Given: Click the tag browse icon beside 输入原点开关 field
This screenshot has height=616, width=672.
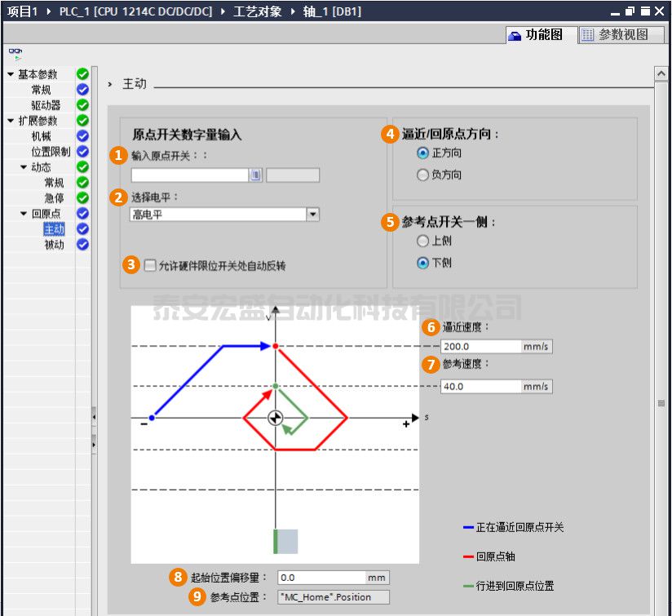Looking at the screenshot, I should tap(254, 174).
